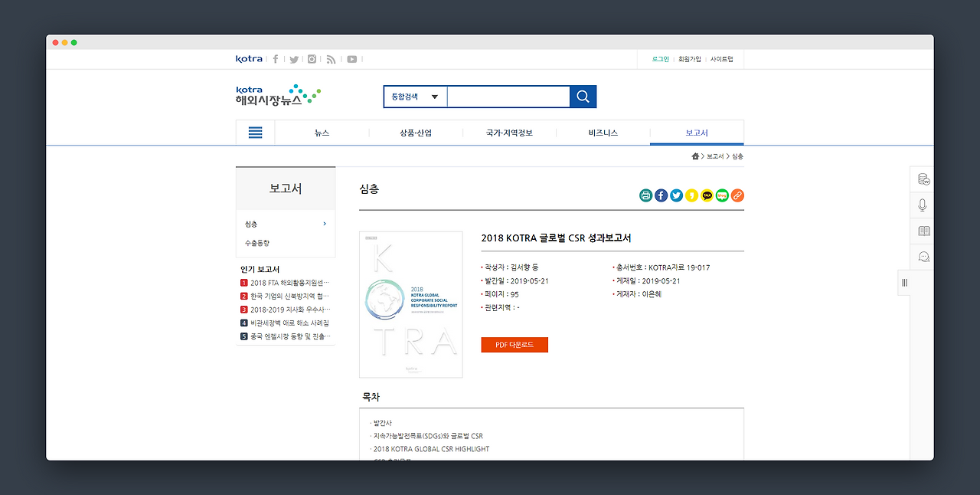
Task: Open the 국가·지역정보 menu tab
Action: [509, 133]
